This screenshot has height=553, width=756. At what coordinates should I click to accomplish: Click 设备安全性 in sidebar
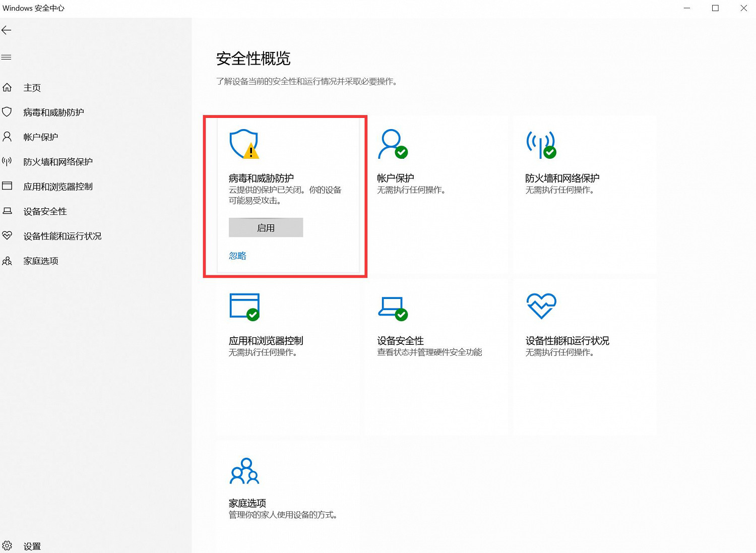click(x=45, y=211)
